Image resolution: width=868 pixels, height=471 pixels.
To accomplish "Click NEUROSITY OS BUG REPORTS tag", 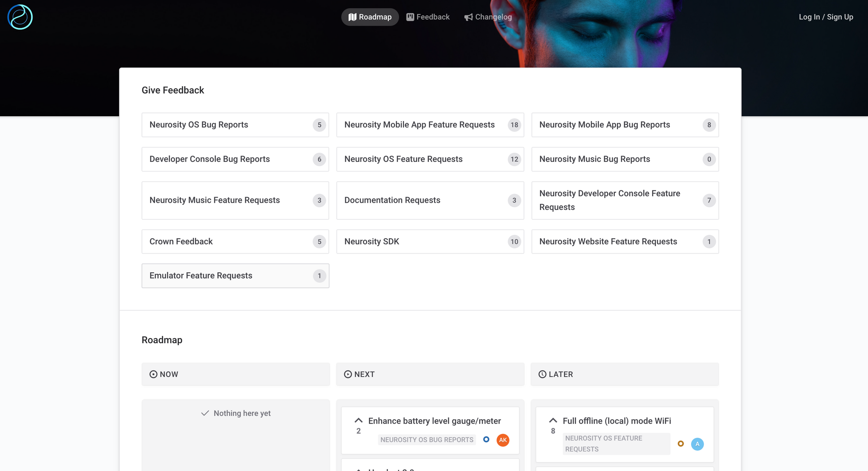I will tap(426, 440).
